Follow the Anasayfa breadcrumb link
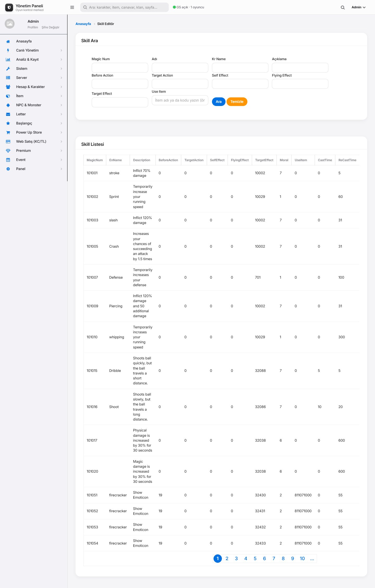375x588 pixels. (x=83, y=24)
